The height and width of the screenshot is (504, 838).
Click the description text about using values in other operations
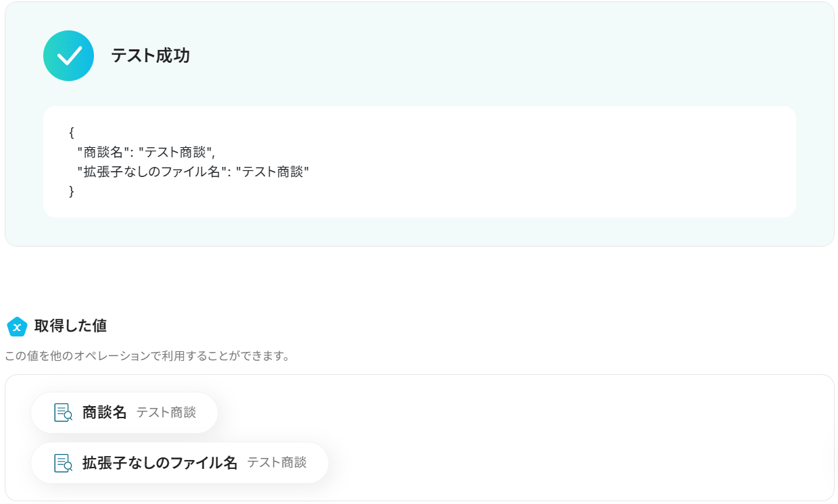coord(147,355)
